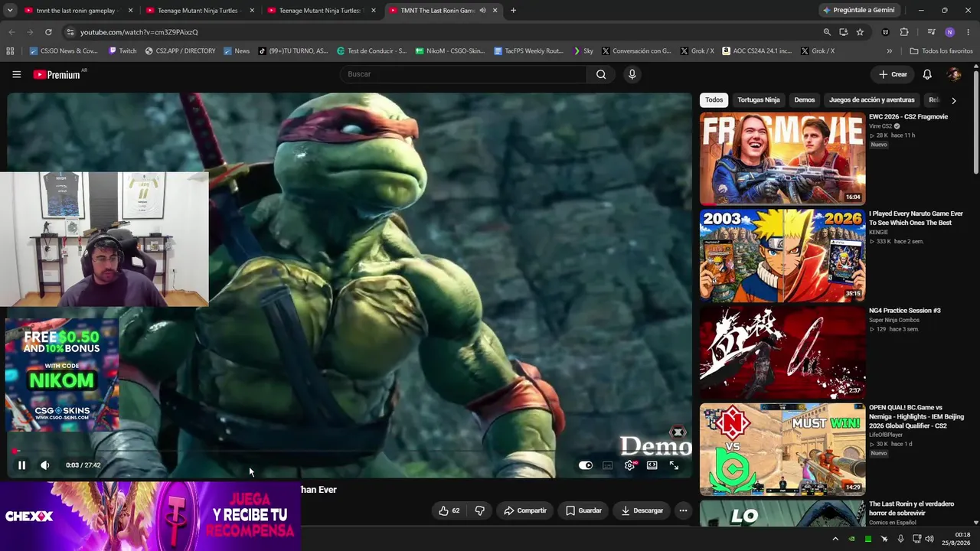980x551 pixels.
Task: View site information icon in address bar
Action: tap(70, 32)
